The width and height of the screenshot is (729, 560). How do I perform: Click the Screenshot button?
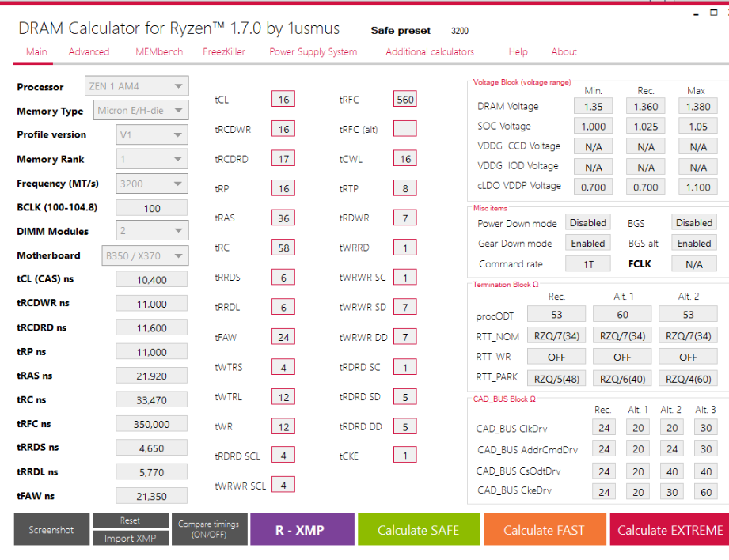51,529
